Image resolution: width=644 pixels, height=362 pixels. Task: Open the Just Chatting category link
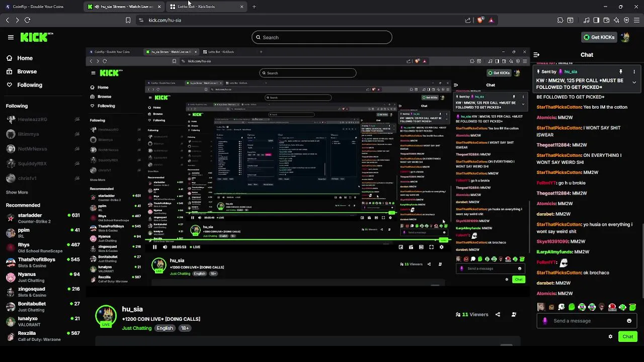coord(136,328)
